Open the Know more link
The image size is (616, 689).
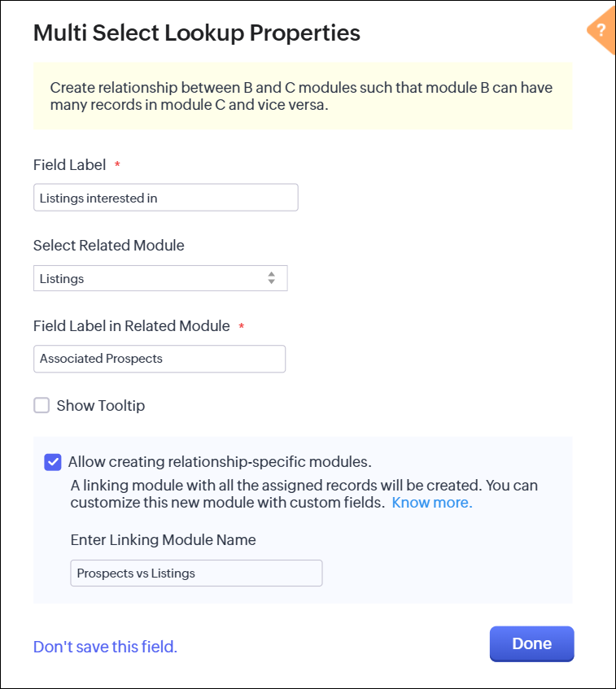(432, 503)
